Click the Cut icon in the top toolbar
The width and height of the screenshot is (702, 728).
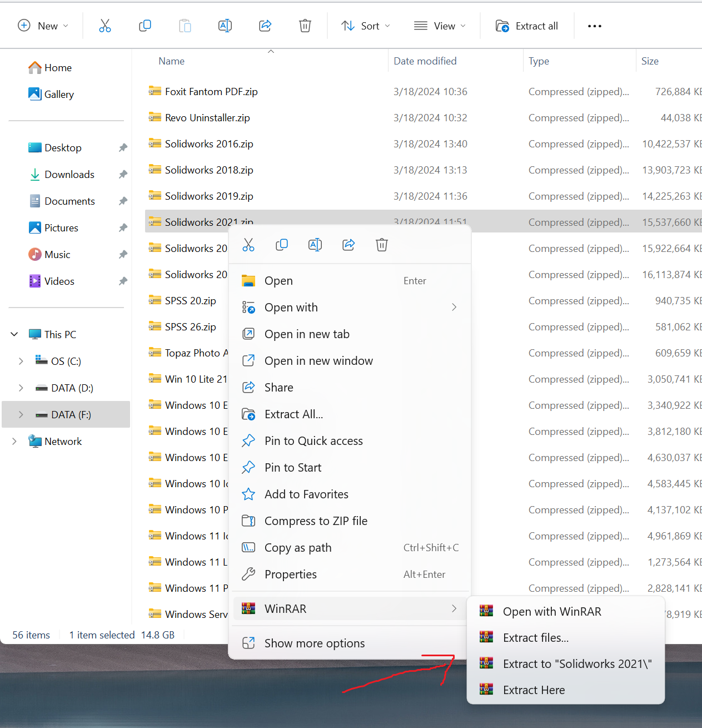[x=105, y=26]
